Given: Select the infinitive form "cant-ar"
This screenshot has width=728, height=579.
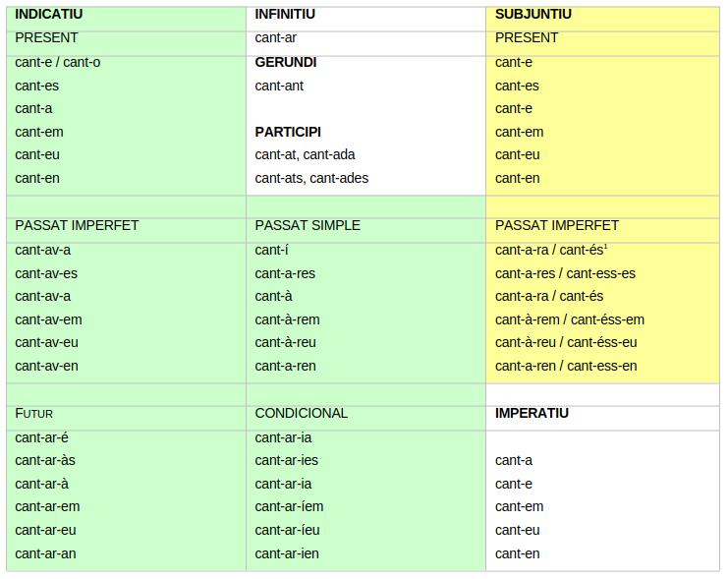Looking at the screenshot, I should click(x=276, y=38).
